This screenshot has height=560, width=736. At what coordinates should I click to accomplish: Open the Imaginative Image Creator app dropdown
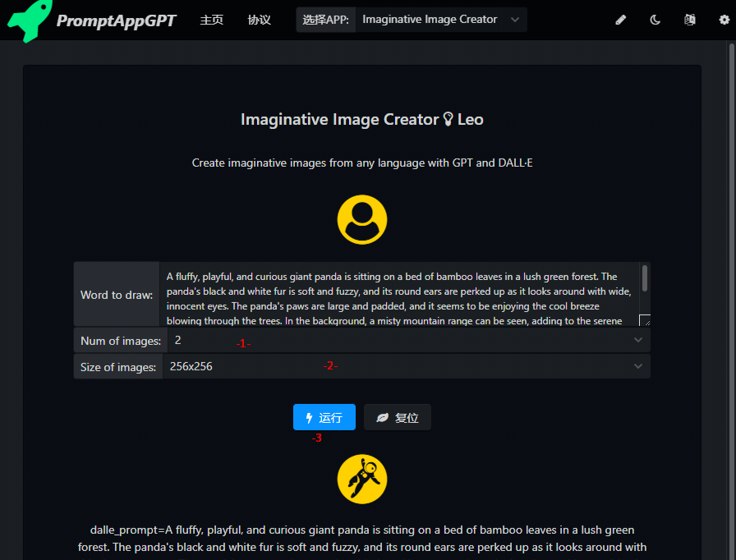(441, 20)
